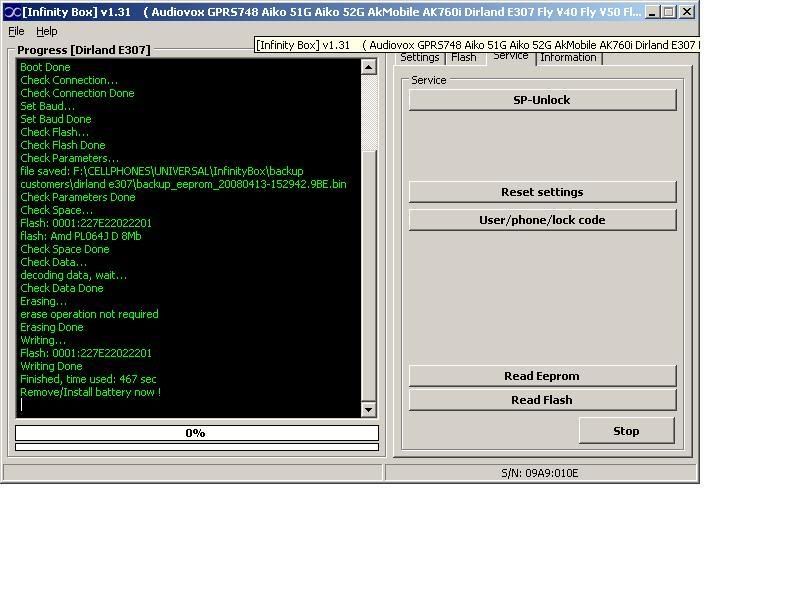Click the 'Check Parameters Done' log line

coord(78,197)
